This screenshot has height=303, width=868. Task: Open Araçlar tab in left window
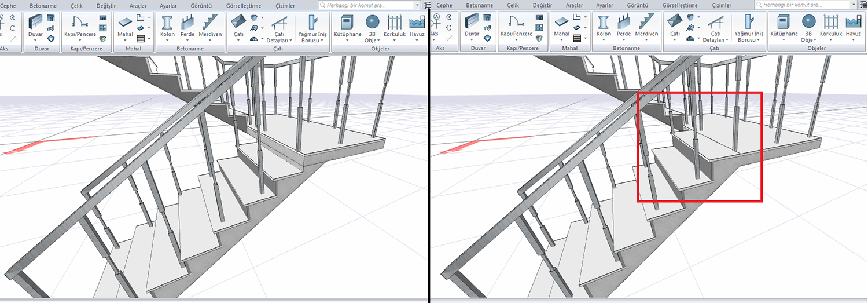coord(138,5)
